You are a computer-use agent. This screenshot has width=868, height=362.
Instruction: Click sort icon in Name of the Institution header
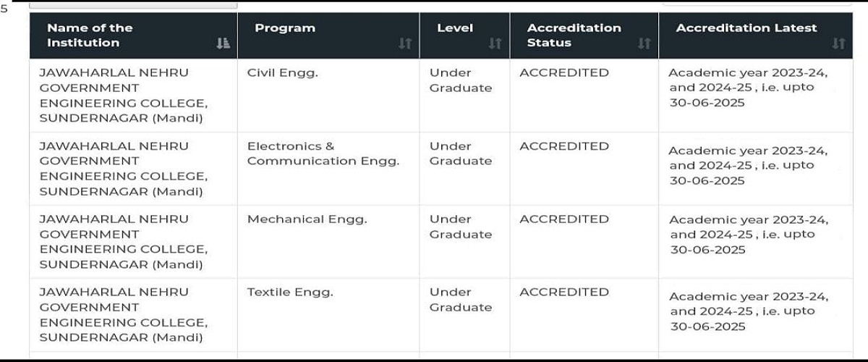pyautogui.click(x=223, y=43)
